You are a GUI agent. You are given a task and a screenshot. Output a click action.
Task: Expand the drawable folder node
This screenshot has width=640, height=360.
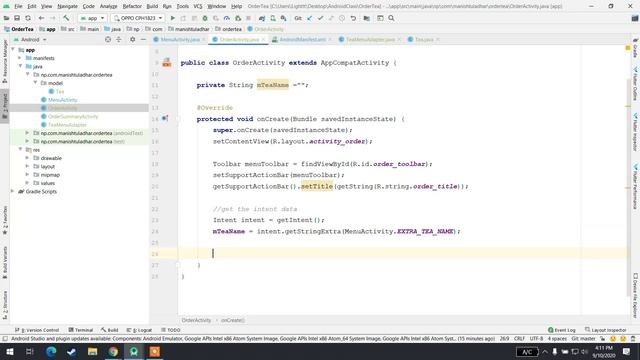click(x=27, y=158)
